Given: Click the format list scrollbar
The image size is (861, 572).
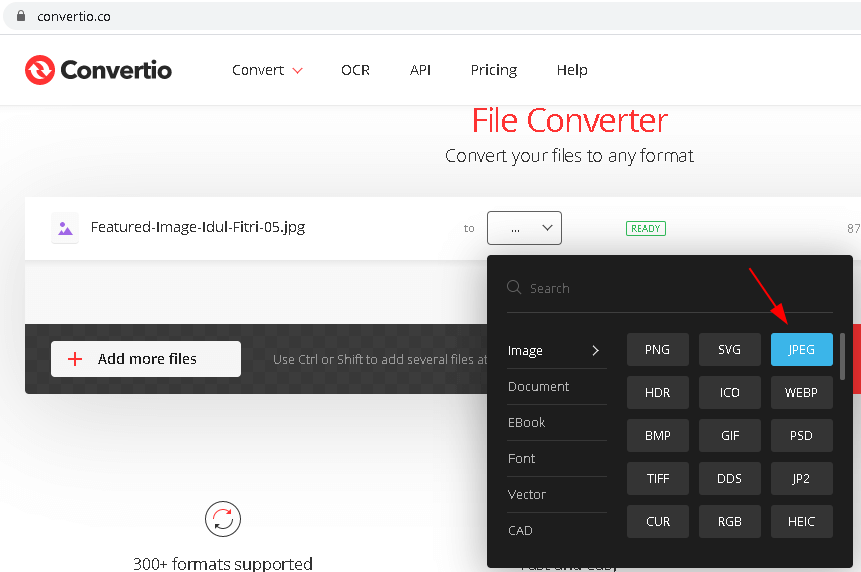Looking at the screenshot, I should [x=843, y=357].
